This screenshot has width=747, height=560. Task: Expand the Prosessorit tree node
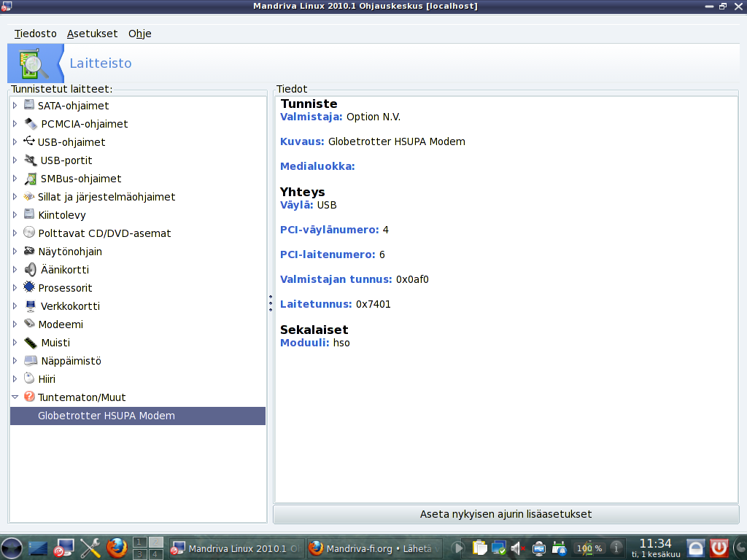(15, 287)
